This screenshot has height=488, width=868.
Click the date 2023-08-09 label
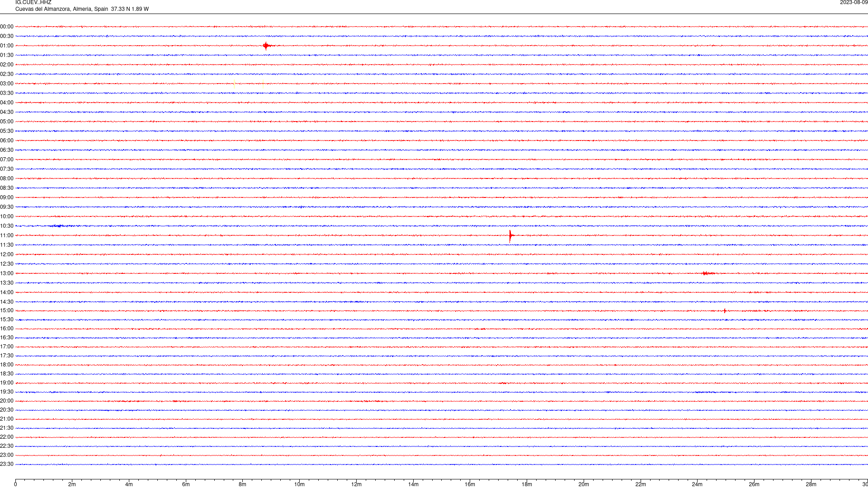point(854,3)
